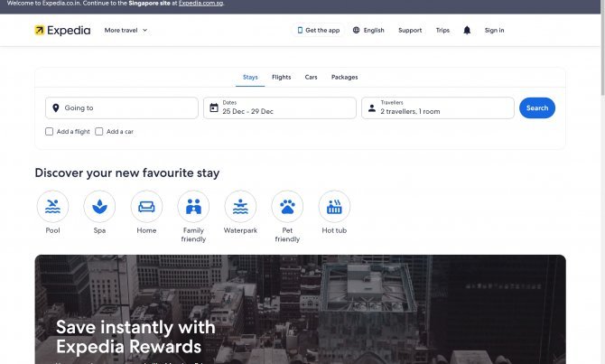The width and height of the screenshot is (605, 364).
Task: Click the blue Search button
Action: click(537, 108)
